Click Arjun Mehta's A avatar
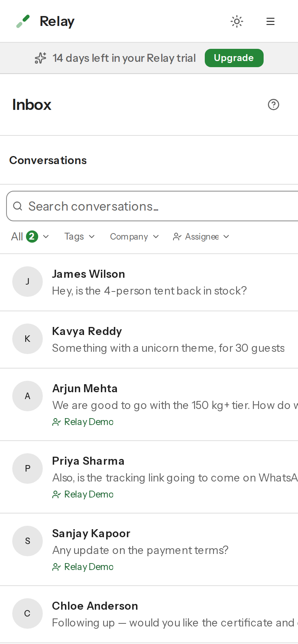 [28, 396]
